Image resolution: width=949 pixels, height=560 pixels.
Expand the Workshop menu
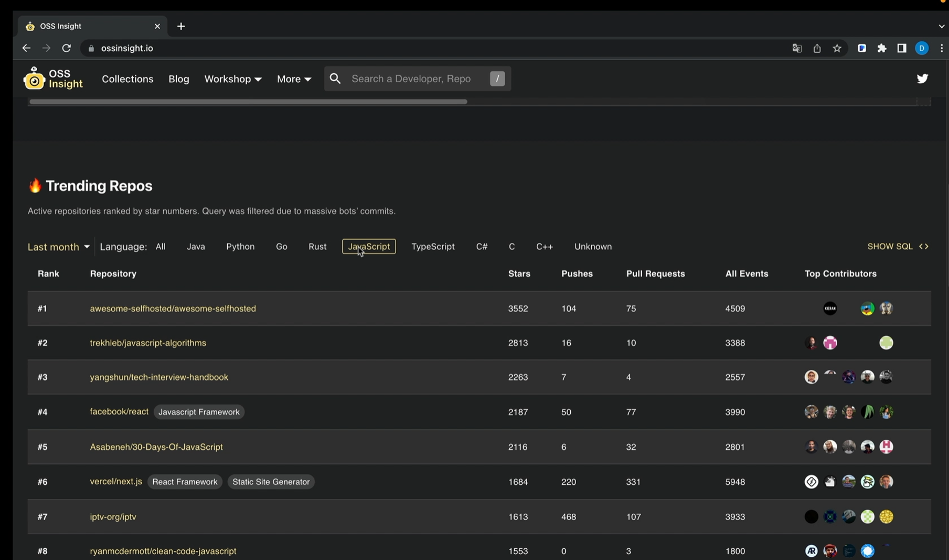pos(233,79)
